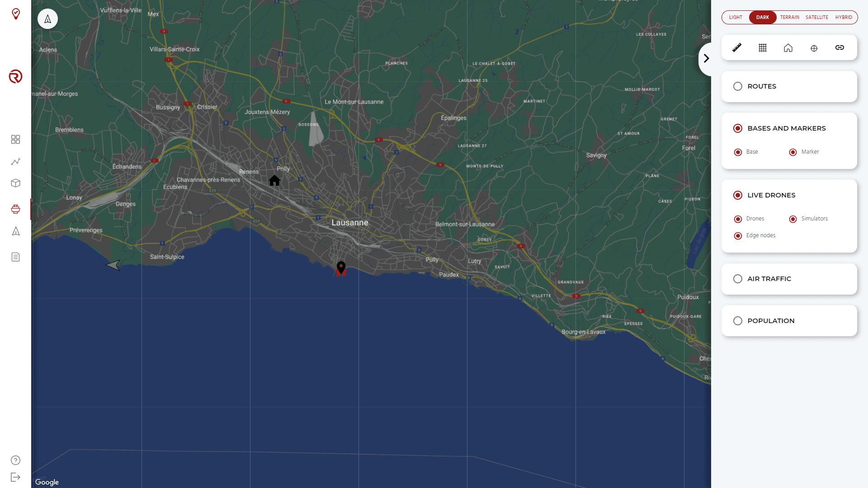Click the Paudex label on map

[x=449, y=275]
